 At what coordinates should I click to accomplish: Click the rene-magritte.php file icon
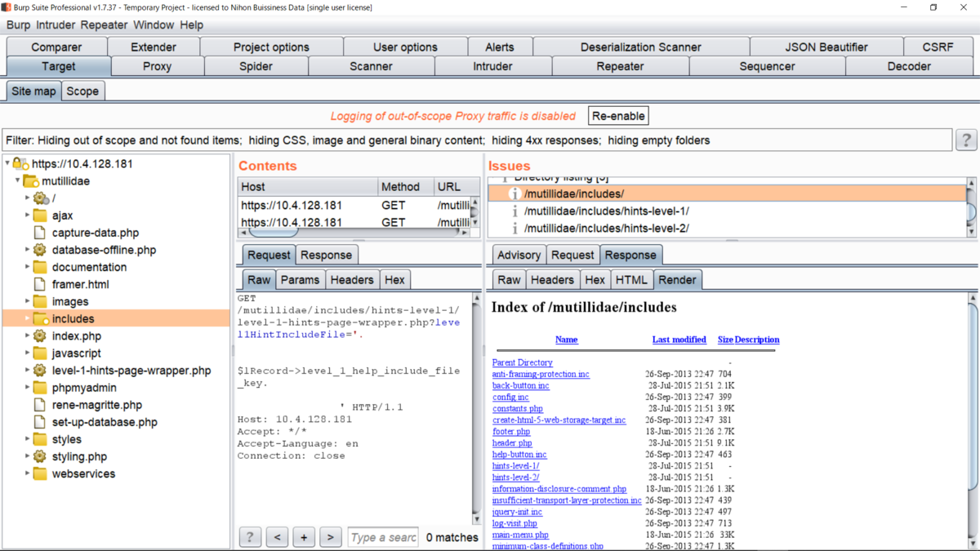coord(39,405)
